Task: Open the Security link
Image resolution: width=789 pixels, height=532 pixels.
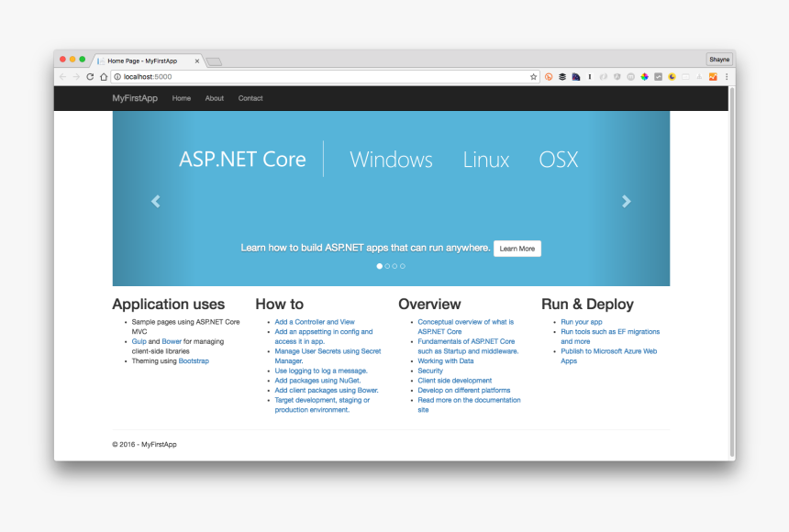Action: click(430, 371)
